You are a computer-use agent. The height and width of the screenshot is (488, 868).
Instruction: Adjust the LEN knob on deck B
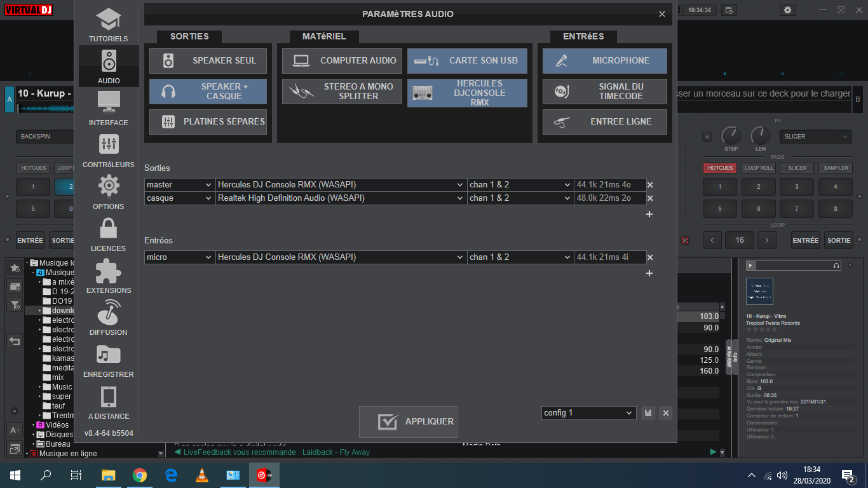coord(761,135)
